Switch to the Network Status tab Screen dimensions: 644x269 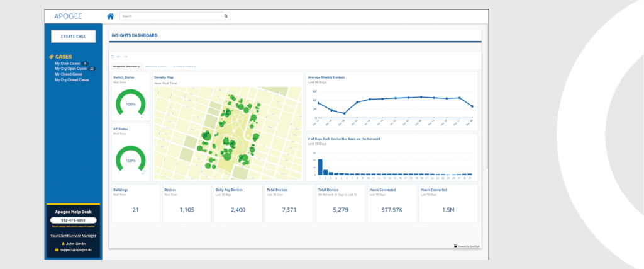[x=156, y=66]
